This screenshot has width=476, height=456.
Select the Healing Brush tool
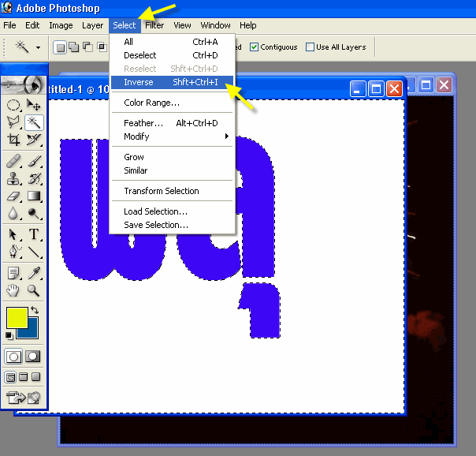(13, 161)
